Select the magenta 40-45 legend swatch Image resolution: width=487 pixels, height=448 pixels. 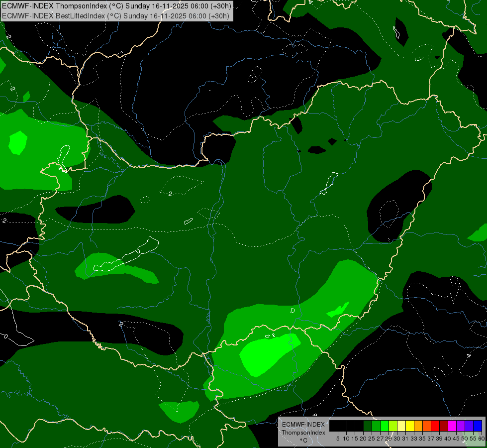[x=452, y=426]
